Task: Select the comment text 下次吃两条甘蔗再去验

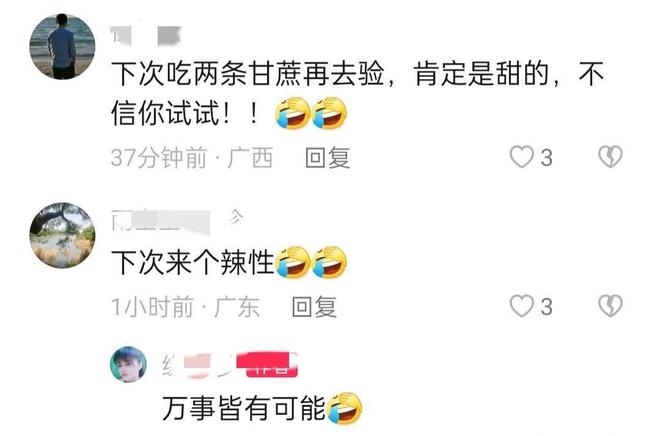Action: point(248,74)
